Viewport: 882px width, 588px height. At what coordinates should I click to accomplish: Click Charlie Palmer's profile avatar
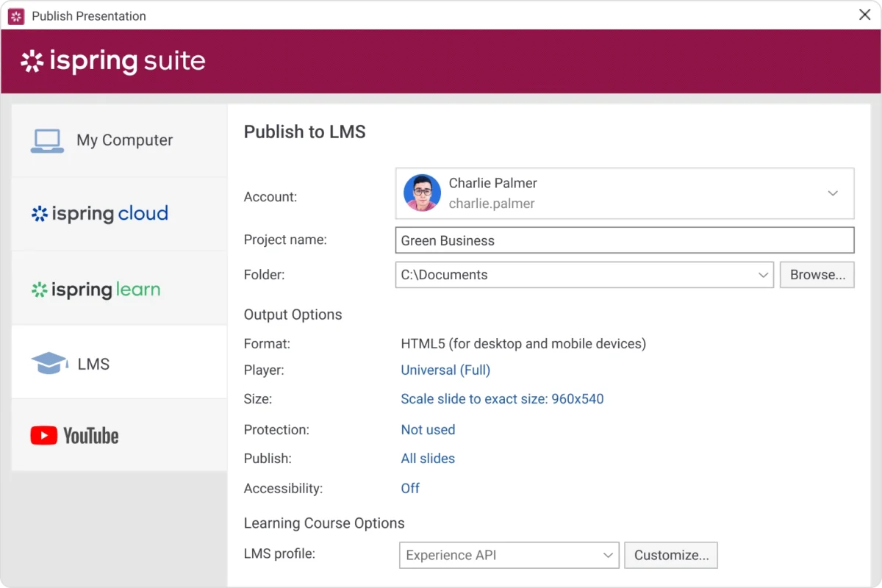[422, 193]
